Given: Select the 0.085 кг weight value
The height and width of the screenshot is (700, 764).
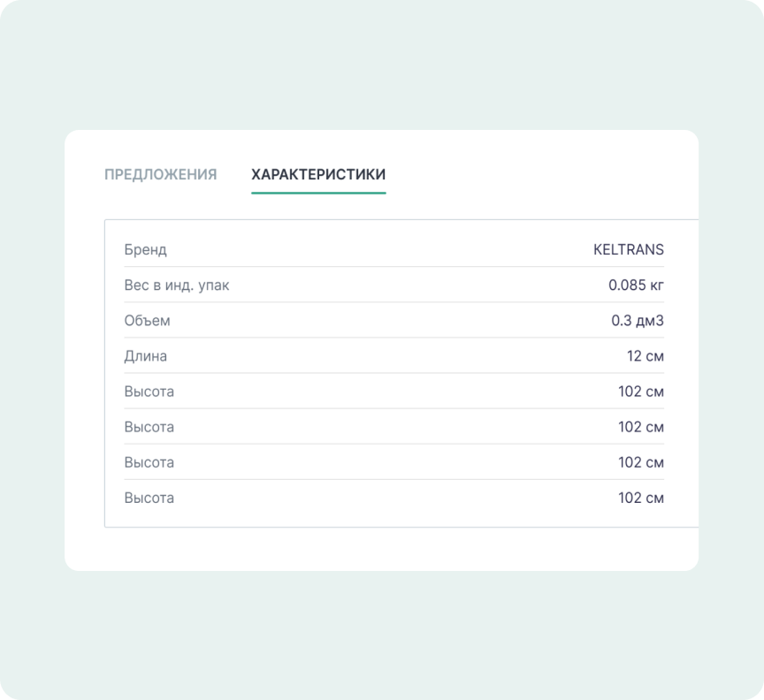Looking at the screenshot, I should coord(636,285).
